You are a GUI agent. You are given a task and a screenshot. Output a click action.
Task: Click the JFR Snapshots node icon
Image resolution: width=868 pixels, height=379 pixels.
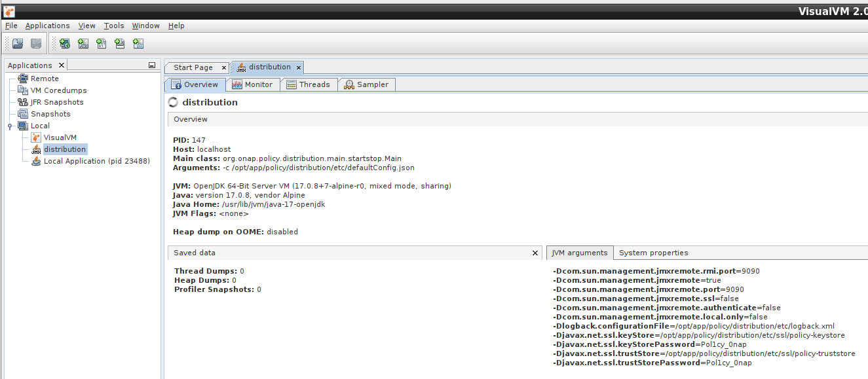[23, 102]
